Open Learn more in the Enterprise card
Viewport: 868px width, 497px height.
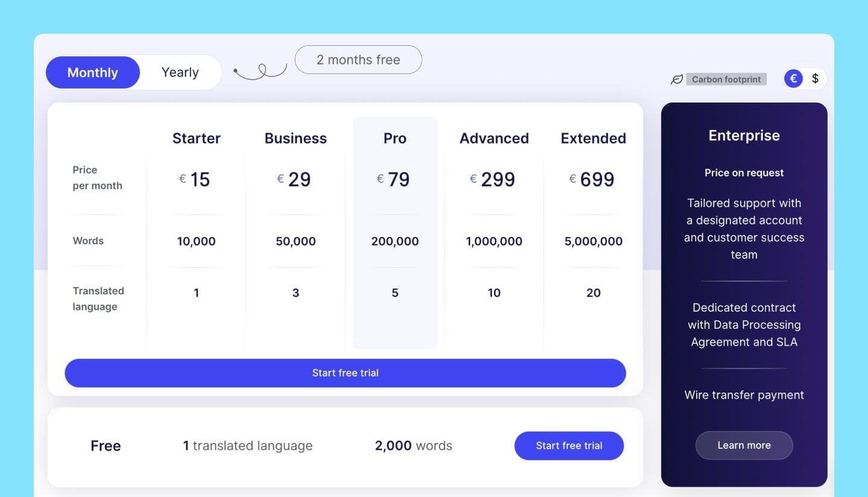[744, 445]
